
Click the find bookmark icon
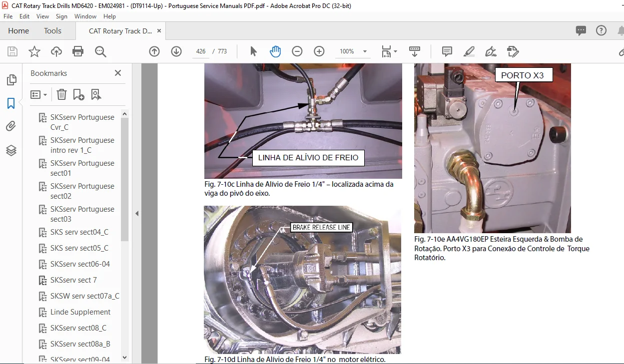[96, 94]
